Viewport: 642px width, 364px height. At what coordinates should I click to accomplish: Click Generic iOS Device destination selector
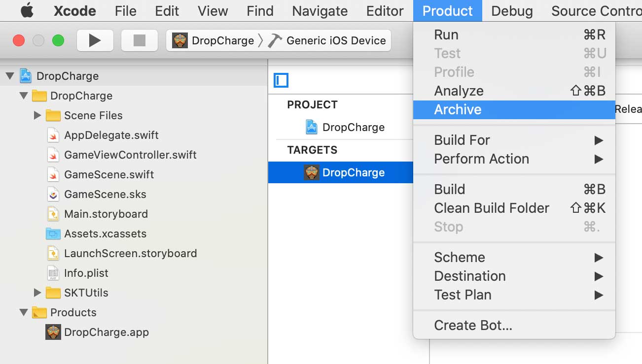pyautogui.click(x=335, y=40)
